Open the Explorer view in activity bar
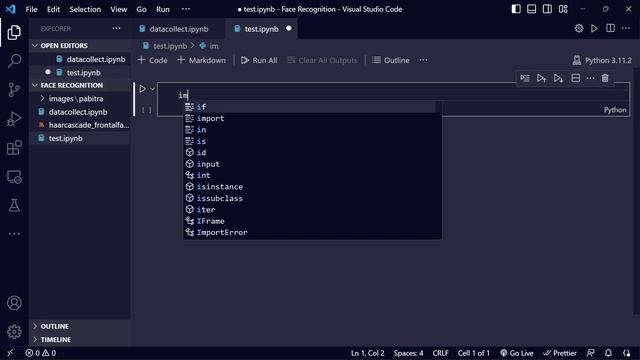The width and height of the screenshot is (640, 360). click(x=14, y=32)
